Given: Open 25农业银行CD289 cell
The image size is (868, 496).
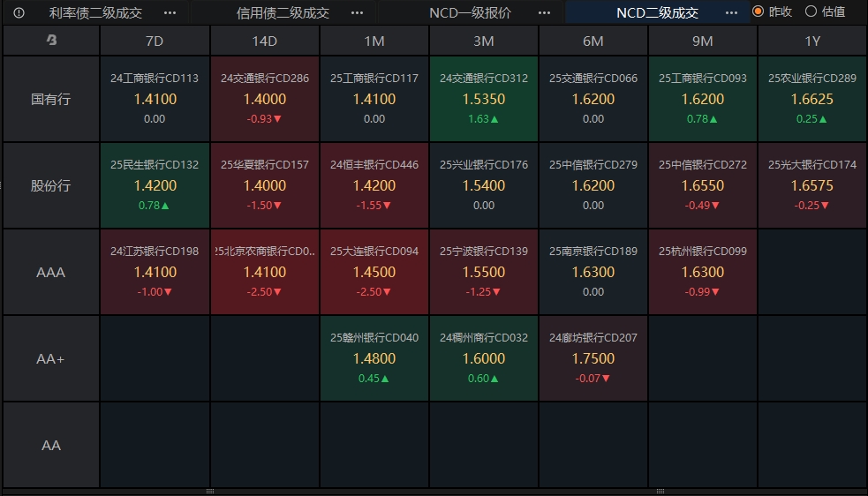Looking at the screenshot, I should 812,99.
